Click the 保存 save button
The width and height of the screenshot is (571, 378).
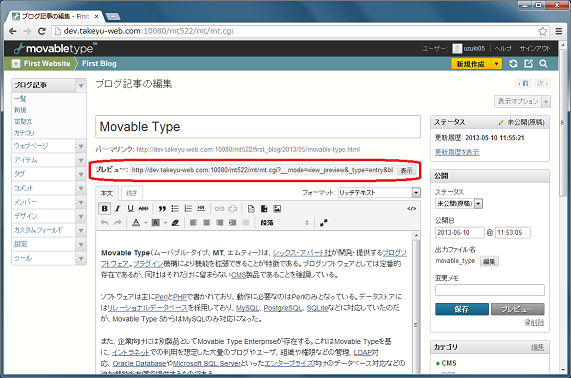pos(461,309)
